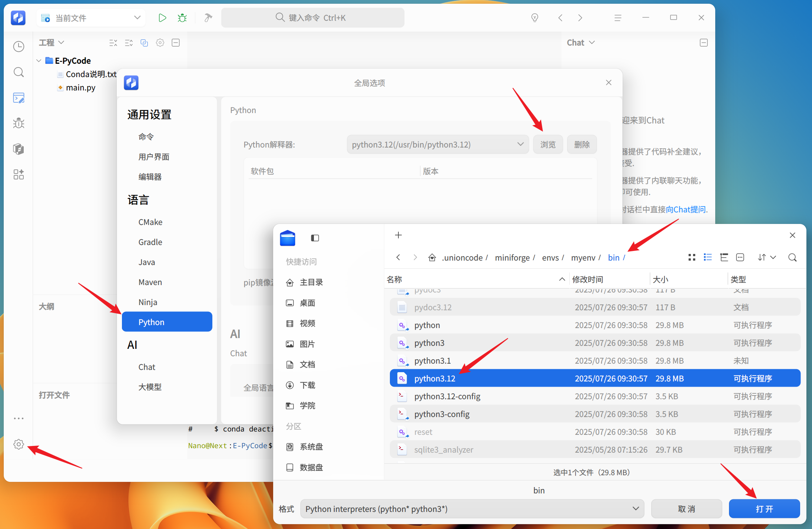Select the python3 file row
This screenshot has width=812, height=529.
pyautogui.click(x=595, y=343)
